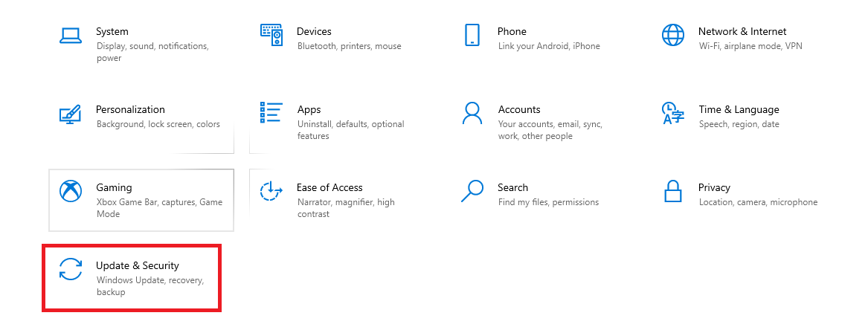868x330 pixels.
Task: Click the Ease of Access icon
Action: [x=271, y=191]
